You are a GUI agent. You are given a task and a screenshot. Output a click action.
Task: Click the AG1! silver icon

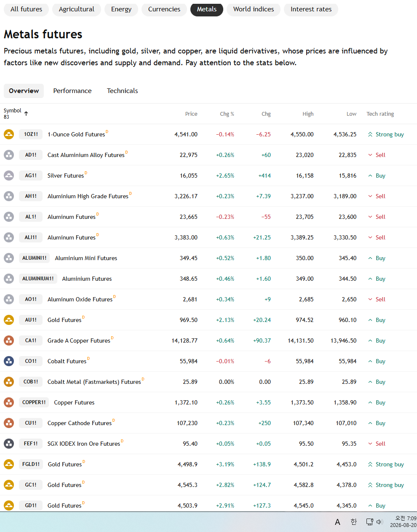pos(9,176)
